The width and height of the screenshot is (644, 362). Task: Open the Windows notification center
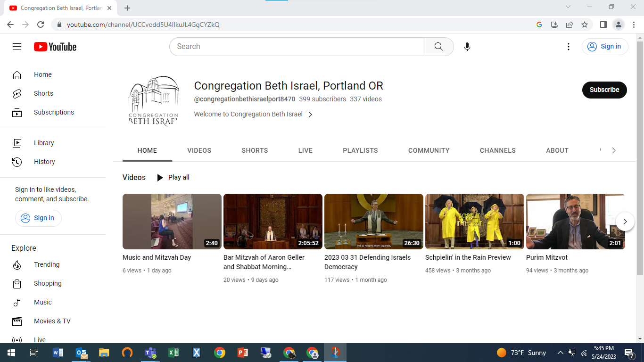629,353
